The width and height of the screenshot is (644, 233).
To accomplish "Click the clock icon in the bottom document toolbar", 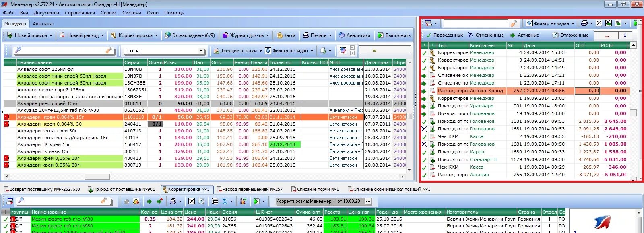I will point(201,201).
